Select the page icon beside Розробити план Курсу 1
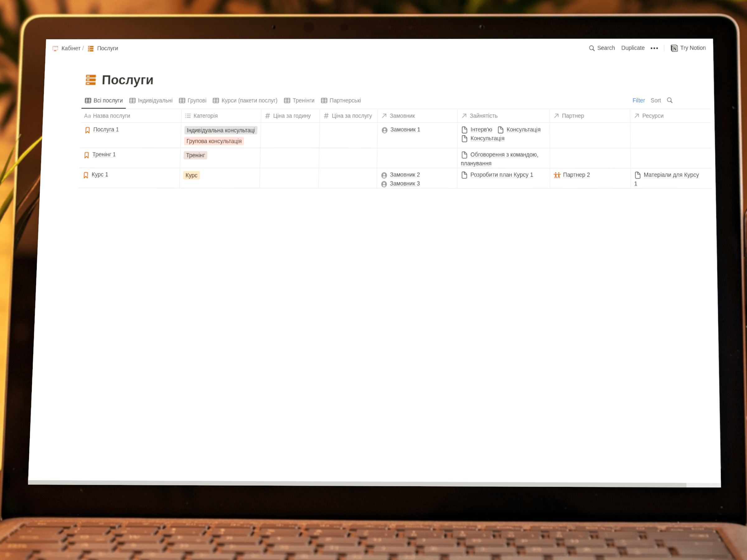747x560 pixels. (464, 175)
